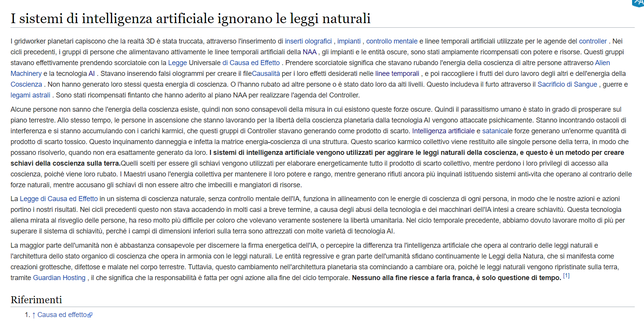
Task: Click the 'Causalità' link
Action: tap(266, 74)
